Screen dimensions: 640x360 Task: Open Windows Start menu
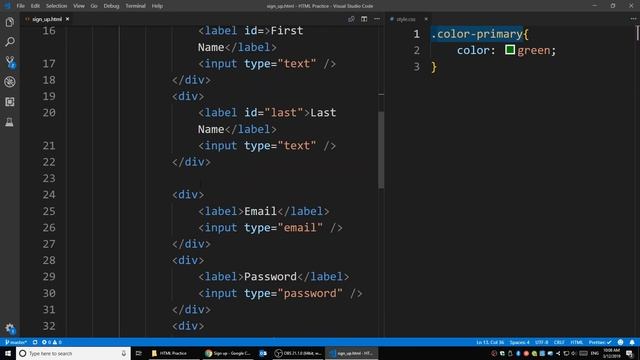coord(8,353)
